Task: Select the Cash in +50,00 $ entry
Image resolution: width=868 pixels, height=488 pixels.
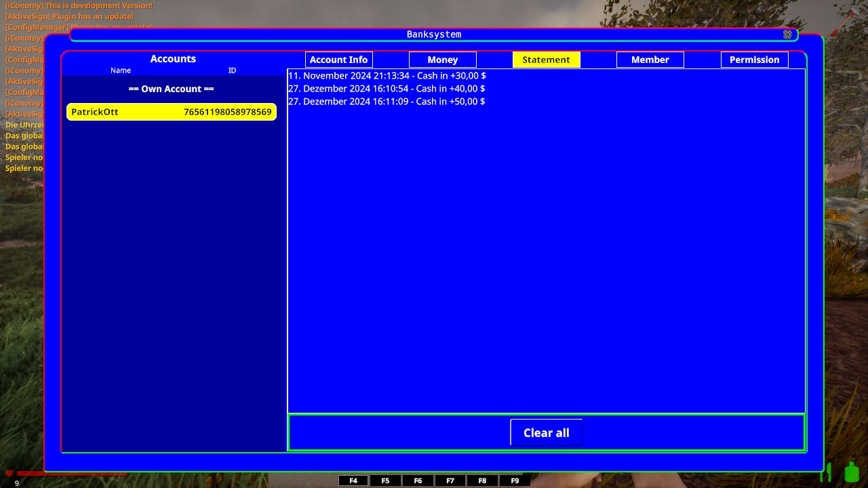Action: click(387, 102)
